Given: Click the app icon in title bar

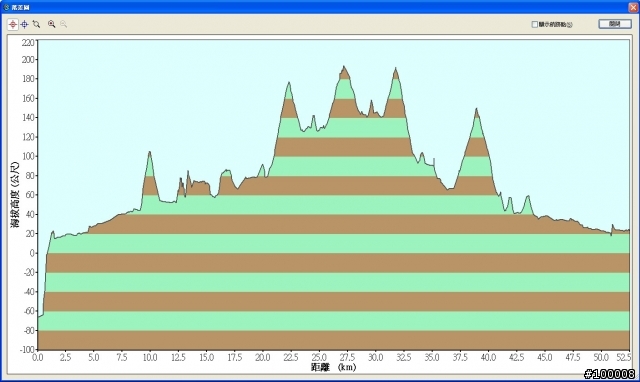Looking at the screenshot, I should [6, 7].
